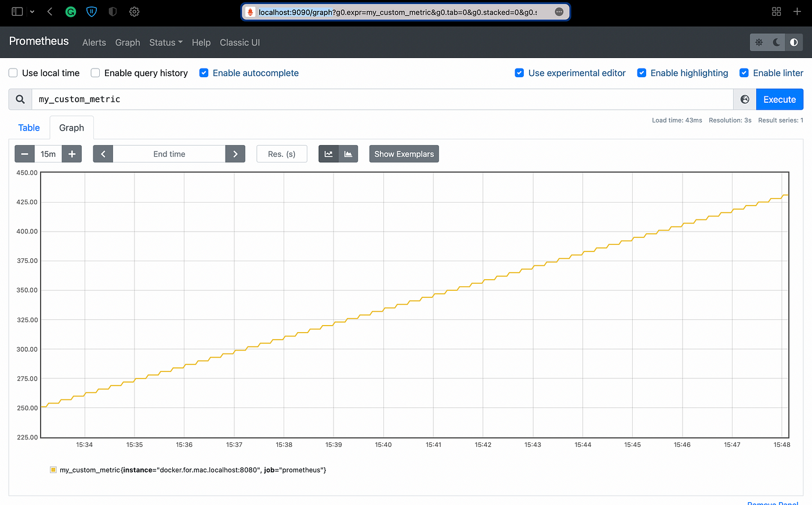Image resolution: width=812 pixels, height=505 pixels.
Task: Open the Graph nav item
Action: click(128, 42)
